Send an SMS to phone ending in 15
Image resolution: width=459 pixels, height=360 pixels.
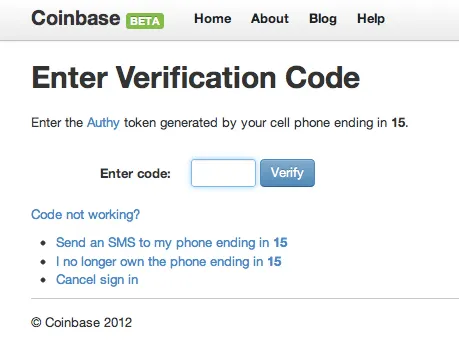172,242
